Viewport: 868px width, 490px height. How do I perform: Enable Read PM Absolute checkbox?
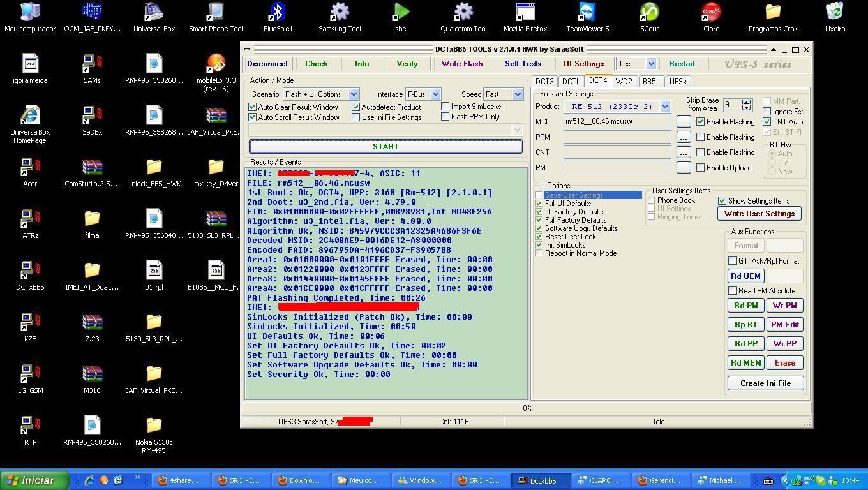point(733,291)
